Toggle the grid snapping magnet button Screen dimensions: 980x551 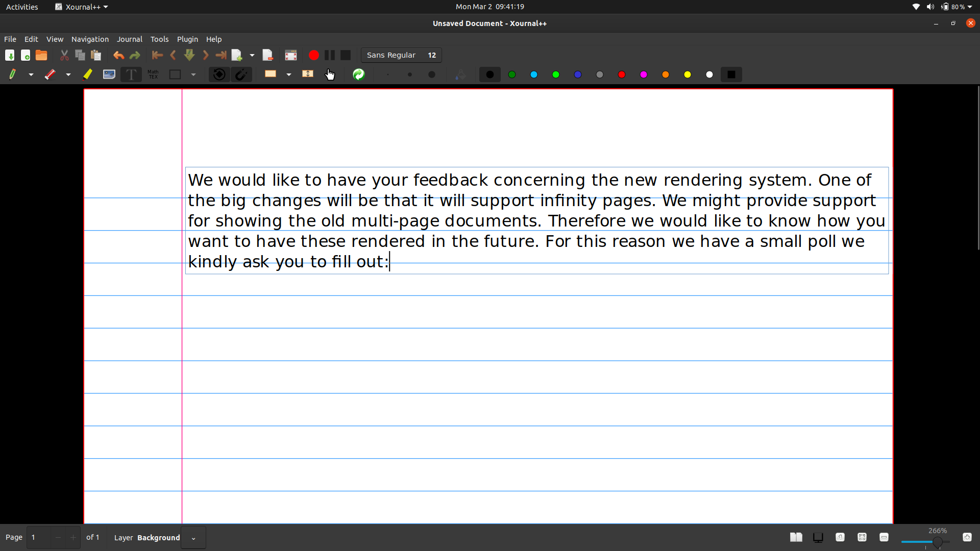[241, 74]
